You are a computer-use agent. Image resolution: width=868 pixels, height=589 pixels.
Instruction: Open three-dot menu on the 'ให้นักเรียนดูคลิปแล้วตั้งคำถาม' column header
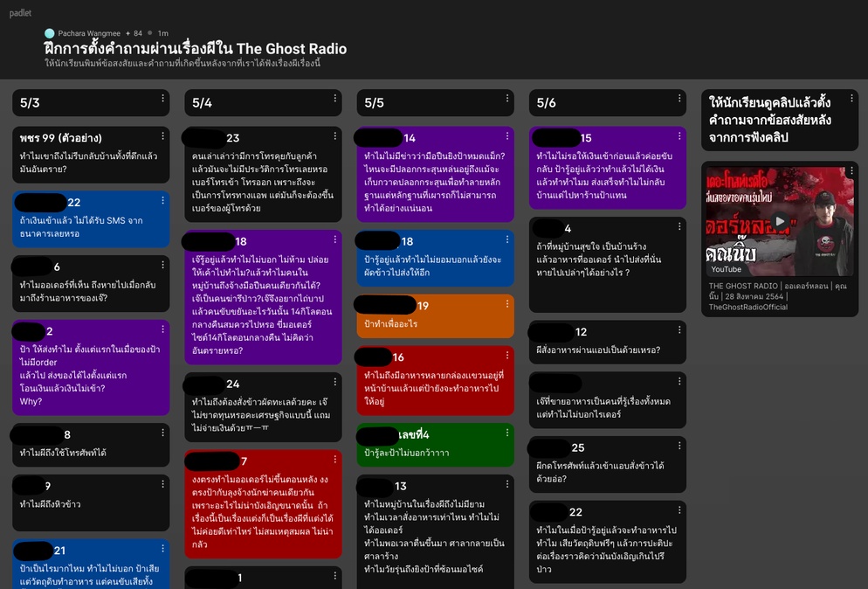[851, 99]
